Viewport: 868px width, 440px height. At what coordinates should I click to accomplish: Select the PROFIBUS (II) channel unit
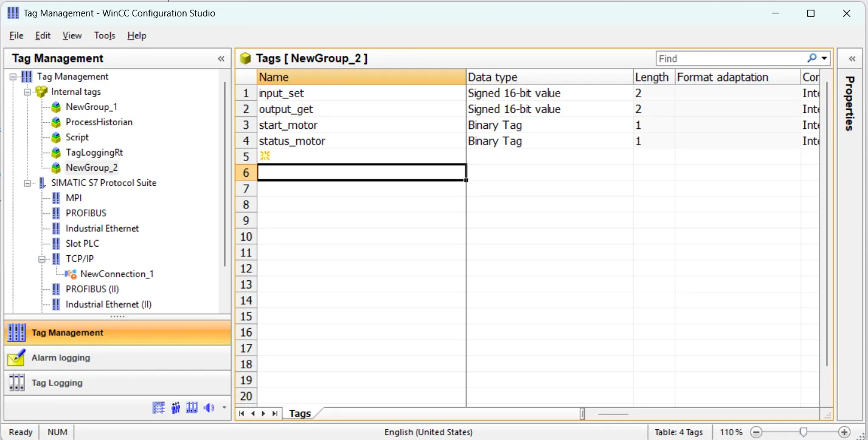(92, 289)
